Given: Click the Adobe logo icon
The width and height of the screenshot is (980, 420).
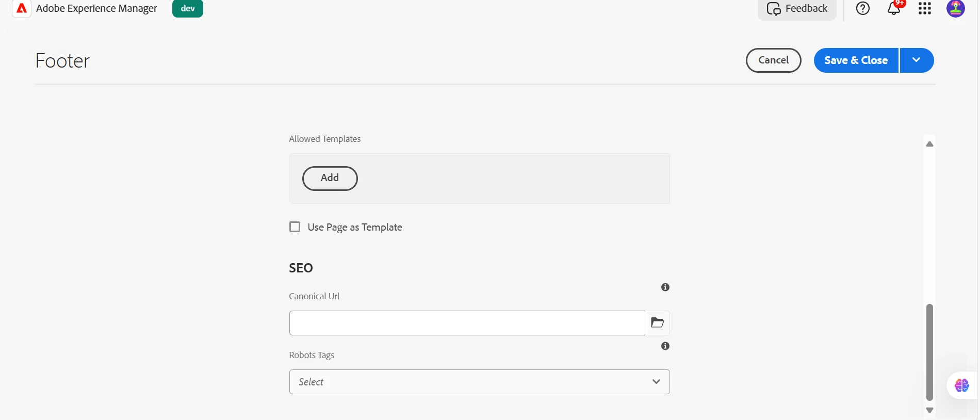Looking at the screenshot, I should [22, 8].
